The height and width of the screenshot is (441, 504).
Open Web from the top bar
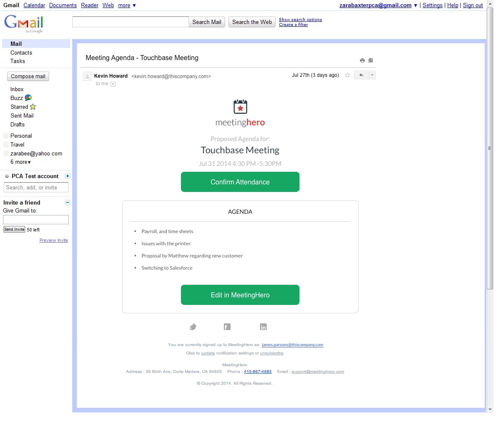(x=108, y=5)
